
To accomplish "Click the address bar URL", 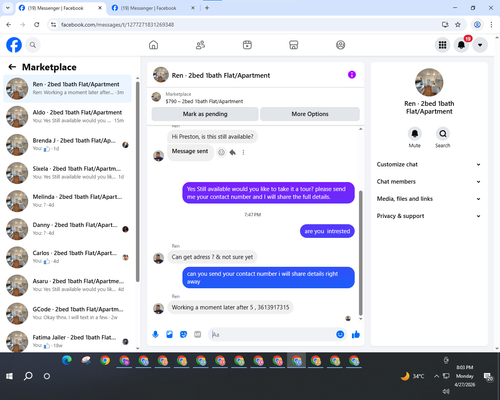I will tap(117, 25).
